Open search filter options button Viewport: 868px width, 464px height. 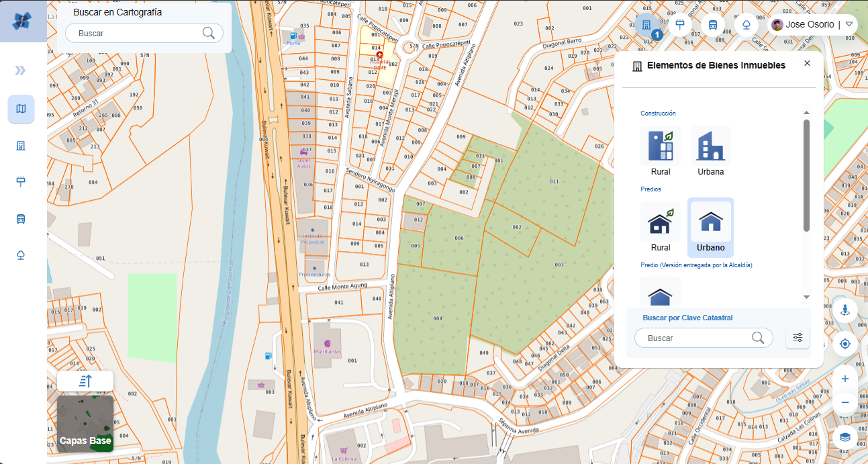[798, 338]
